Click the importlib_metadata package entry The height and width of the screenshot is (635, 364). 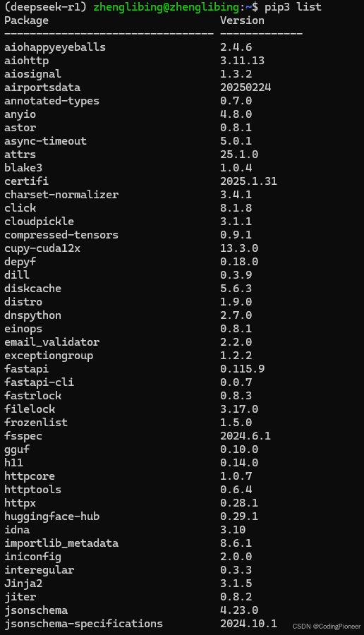click(x=61, y=543)
